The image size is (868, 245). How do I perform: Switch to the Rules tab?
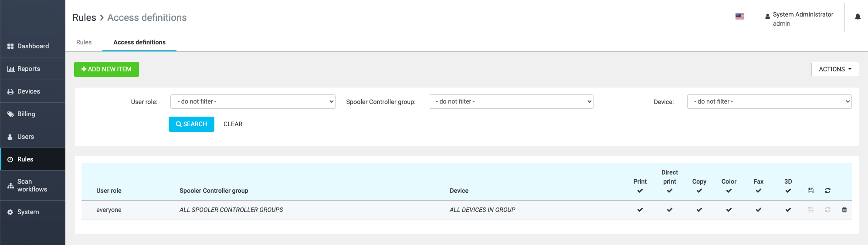[84, 42]
